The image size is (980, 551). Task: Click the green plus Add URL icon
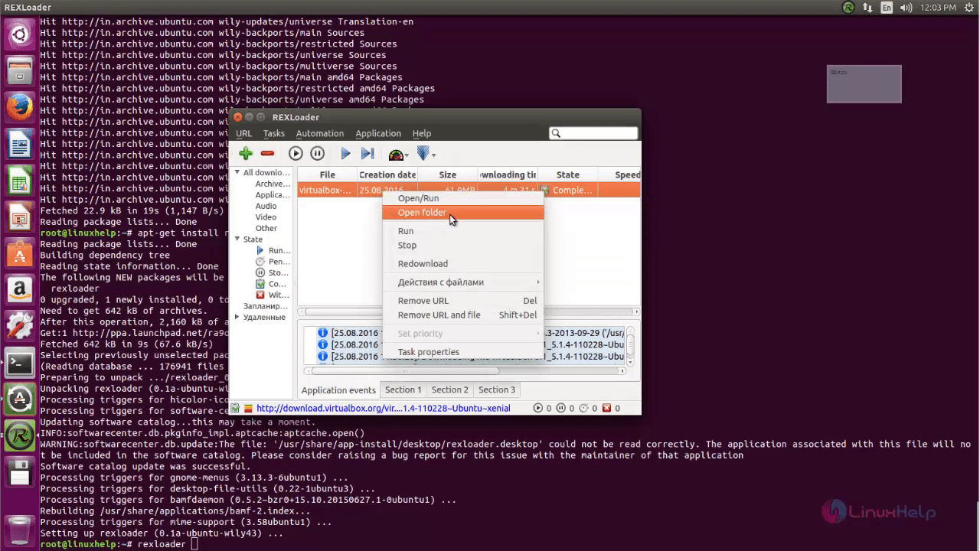pos(245,154)
